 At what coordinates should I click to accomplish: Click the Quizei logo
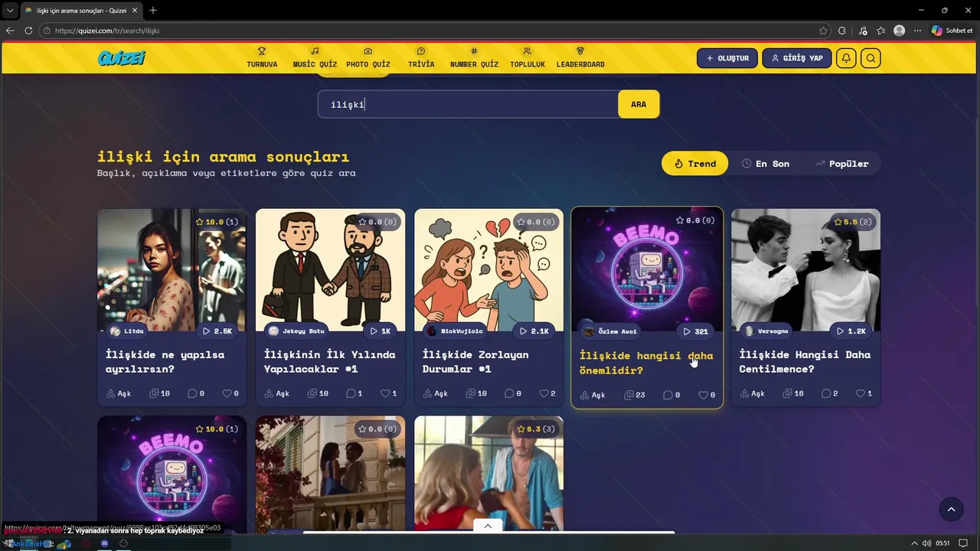coord(121,58)
